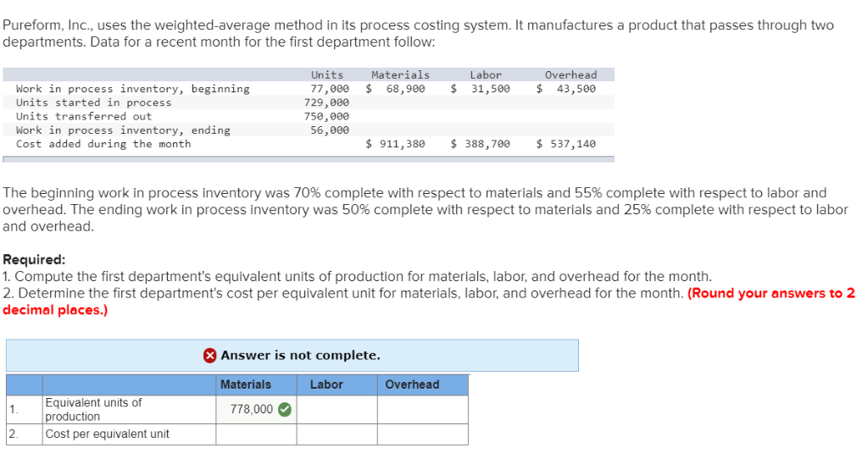The image size is (868, 459).
Task: Click 'Work in process inventory, beginning' row label
Action: pos(133,88)
